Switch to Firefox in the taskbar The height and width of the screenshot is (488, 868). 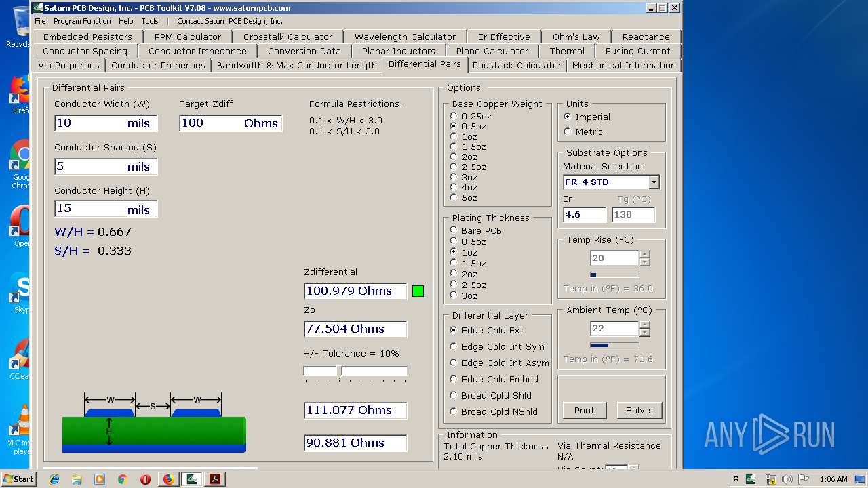pyautogui.click(x=168, y=479)
